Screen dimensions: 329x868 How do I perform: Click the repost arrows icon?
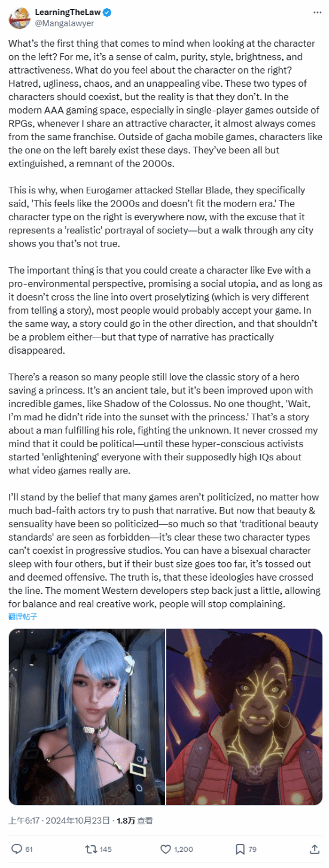pyautogui.click(x=91, y=849)
